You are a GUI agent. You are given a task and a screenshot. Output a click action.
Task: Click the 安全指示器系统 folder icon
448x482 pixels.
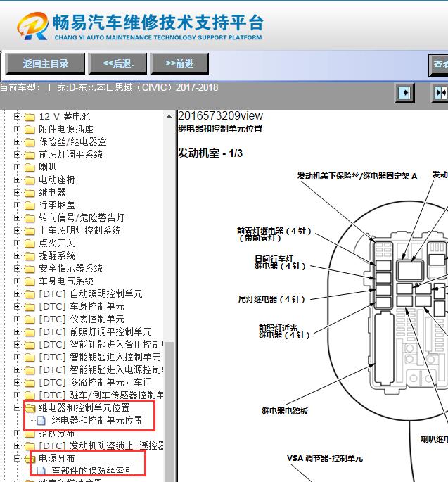30,269
